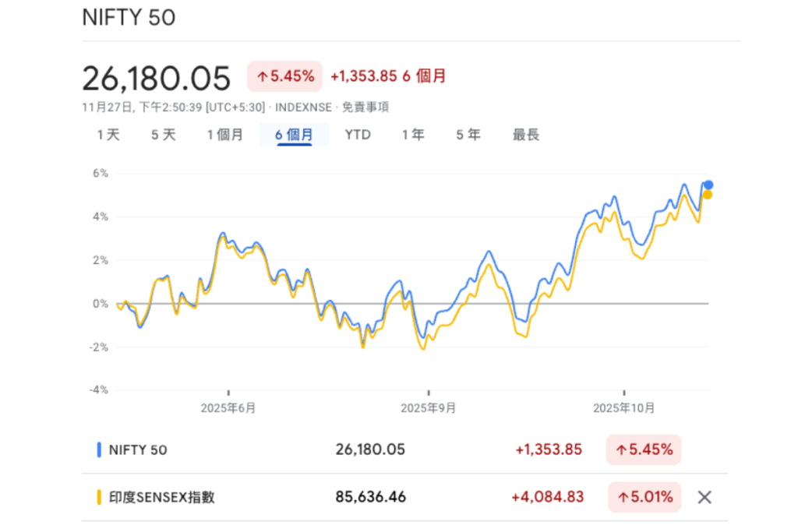Click the +4,084.83 SENSEX change value
Image resolution: width=798 pixels, height=532 pixels.
pyautogui.click(x=548, y=497)
